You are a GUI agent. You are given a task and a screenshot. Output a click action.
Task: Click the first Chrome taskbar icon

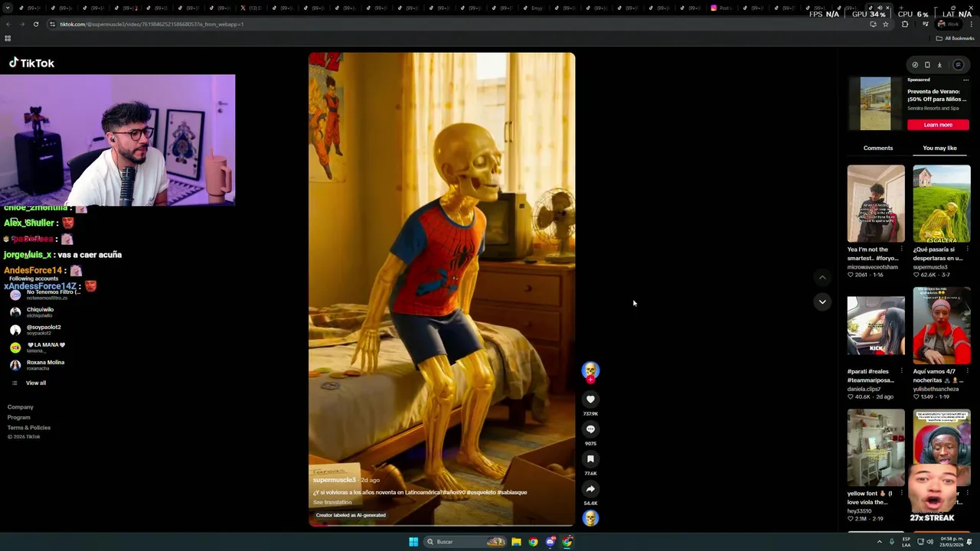(533, 542)
